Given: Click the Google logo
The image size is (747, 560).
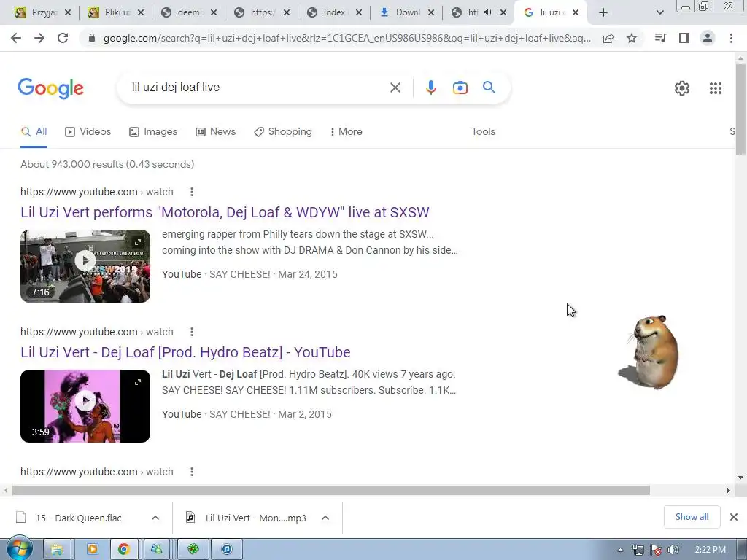Looking at the screenshot, I should coord(50,88).
